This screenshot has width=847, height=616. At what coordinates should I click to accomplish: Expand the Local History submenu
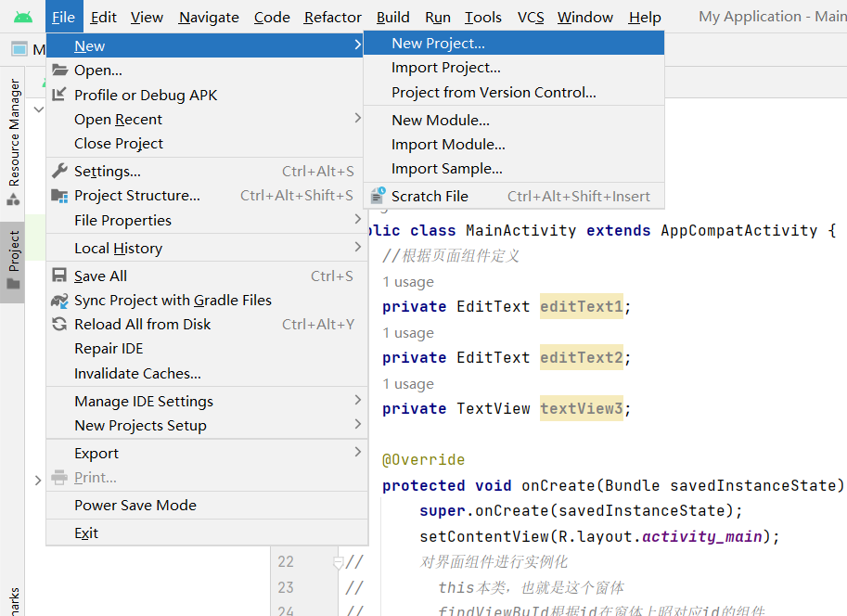click(x=357, y=248)
